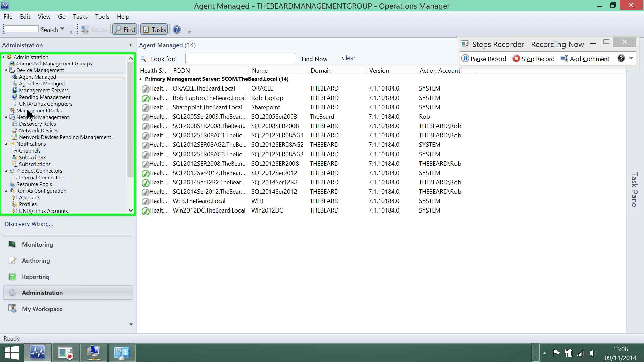Click the Find Now button
The width and height of the screenshot is (644, 362).
click(314, 59)
